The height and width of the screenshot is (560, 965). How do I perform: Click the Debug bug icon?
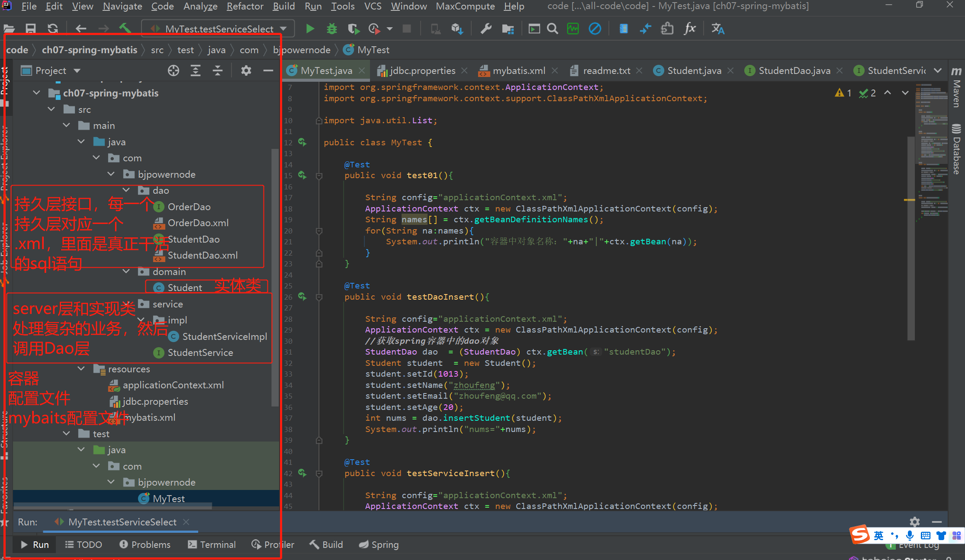pos(332,29)
